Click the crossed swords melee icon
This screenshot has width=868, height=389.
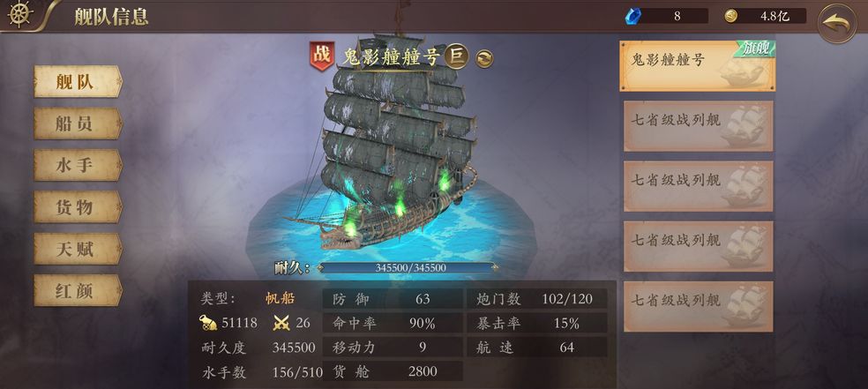(281, 323)
